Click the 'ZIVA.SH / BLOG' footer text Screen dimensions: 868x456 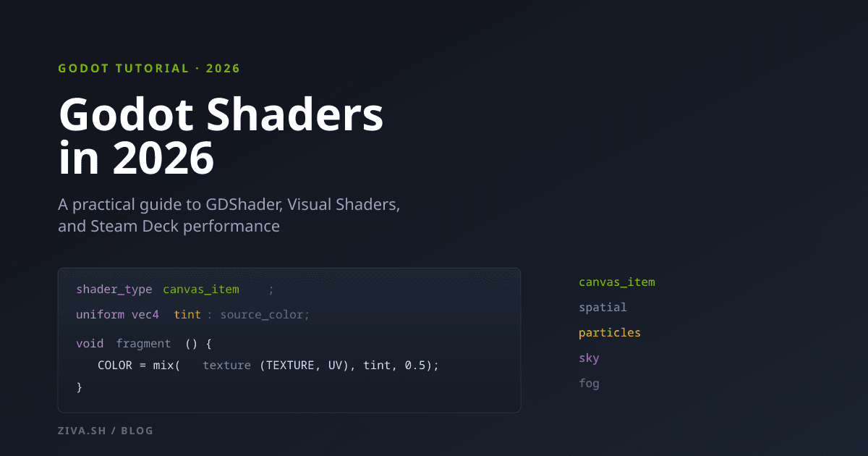tap(106, 431)
